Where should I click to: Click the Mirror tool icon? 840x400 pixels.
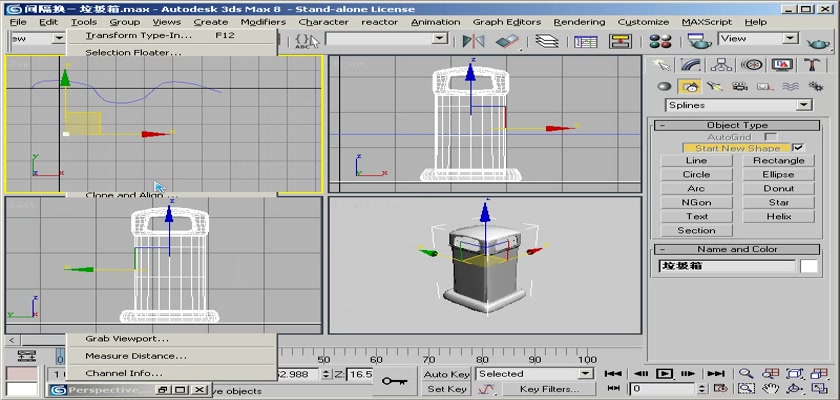[x=473, y=40]
